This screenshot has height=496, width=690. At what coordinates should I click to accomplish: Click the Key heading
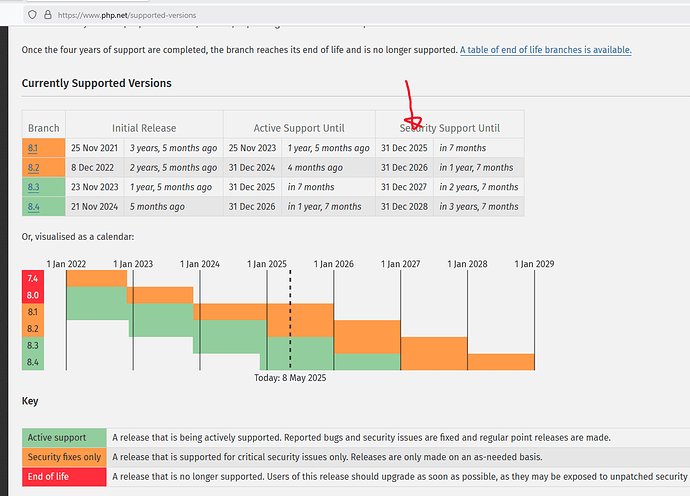(x=30, y=401)
